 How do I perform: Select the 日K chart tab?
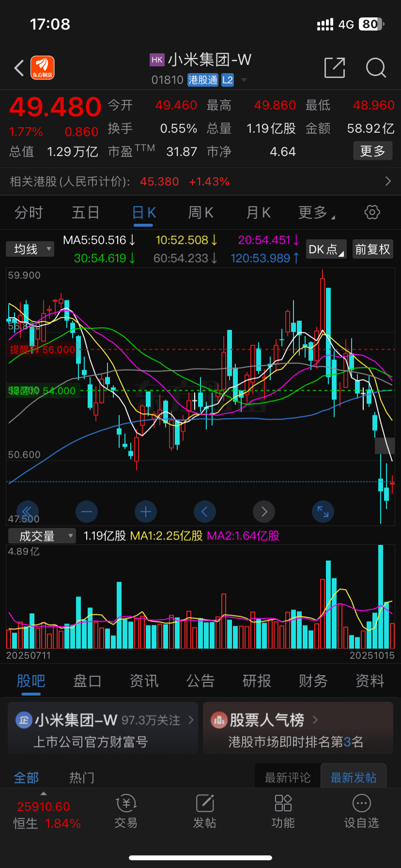pyautogui.click(x=144, y=213)
